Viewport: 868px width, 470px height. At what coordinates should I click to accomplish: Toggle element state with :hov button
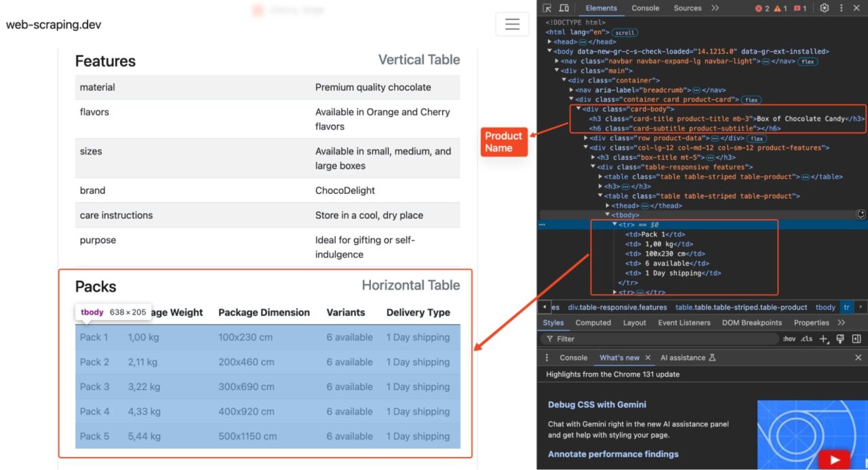point(790,338)
